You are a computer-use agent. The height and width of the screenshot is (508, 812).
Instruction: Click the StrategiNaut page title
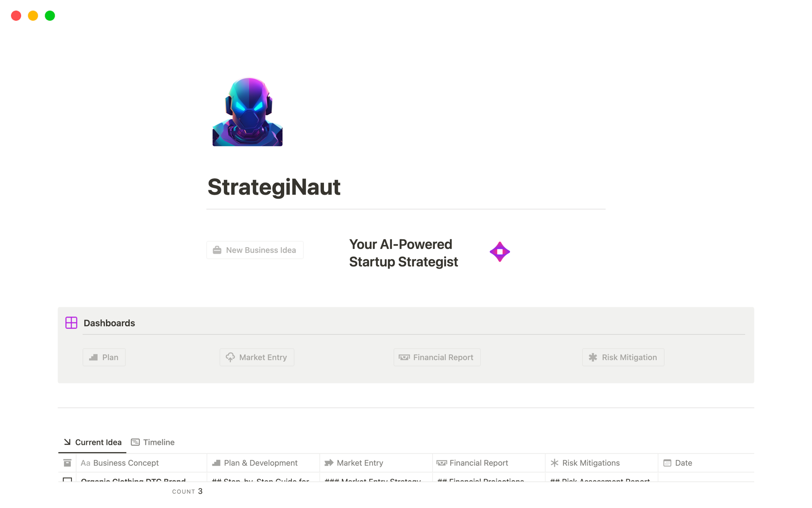click(274, 187)
